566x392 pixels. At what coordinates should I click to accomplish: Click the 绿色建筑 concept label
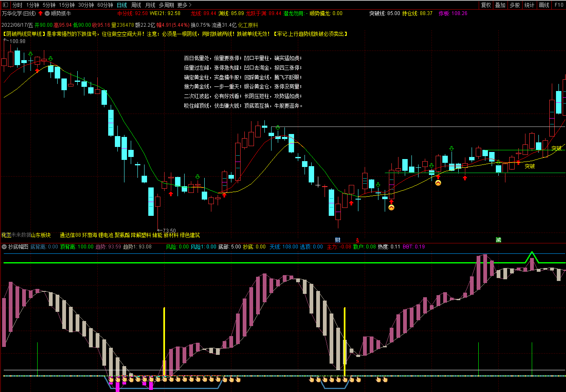coord(190,235)
